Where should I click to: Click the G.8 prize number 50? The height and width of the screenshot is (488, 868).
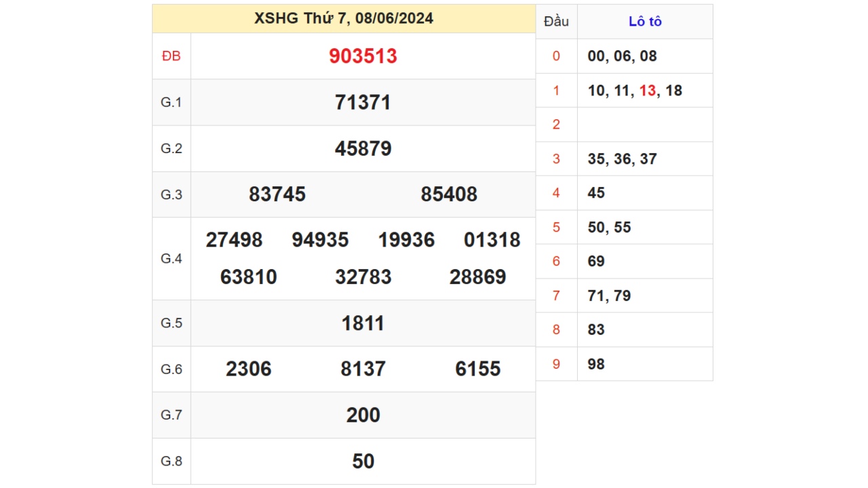363,462
